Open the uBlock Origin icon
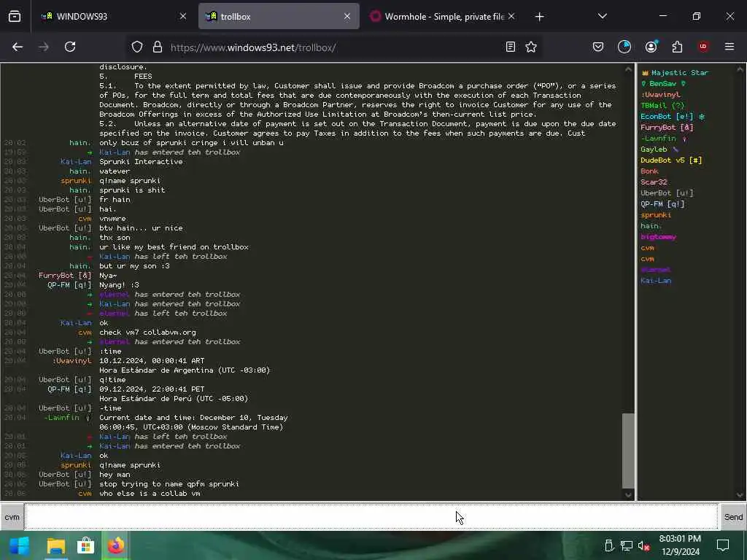747x560 pixels. tap(703, 47)
